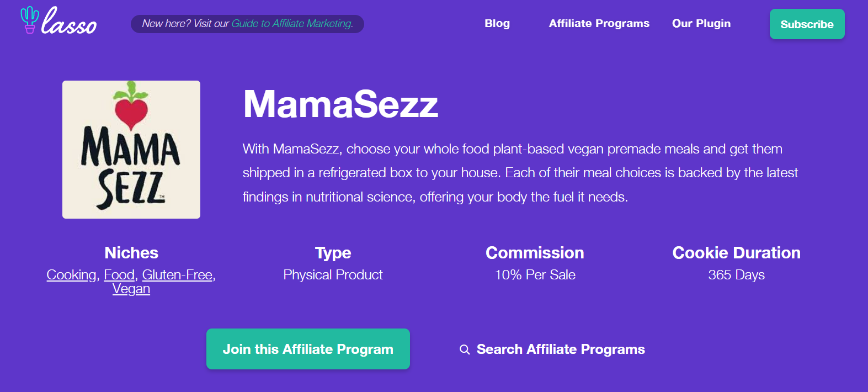
Task: Open the Search Affiliate Programs text link
Action: [x=561, y=349]
